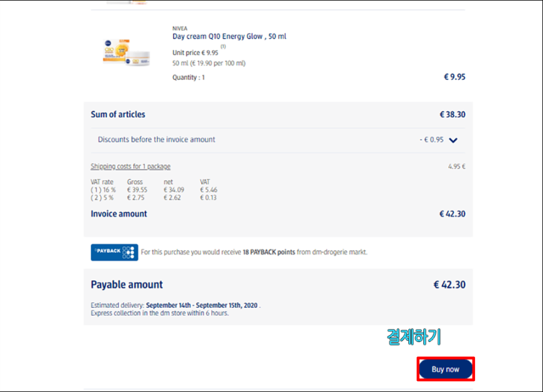Click the Quantity : 1 text

[x=188, y=77]
